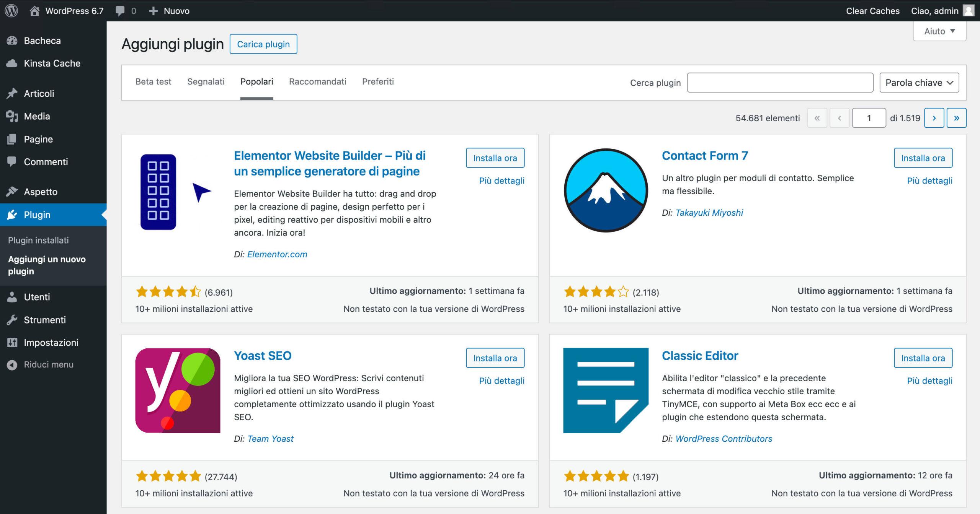
Task: Open Più dettagli for Contact Form 7
Action: pyautogui.click(x=930, y=181)
